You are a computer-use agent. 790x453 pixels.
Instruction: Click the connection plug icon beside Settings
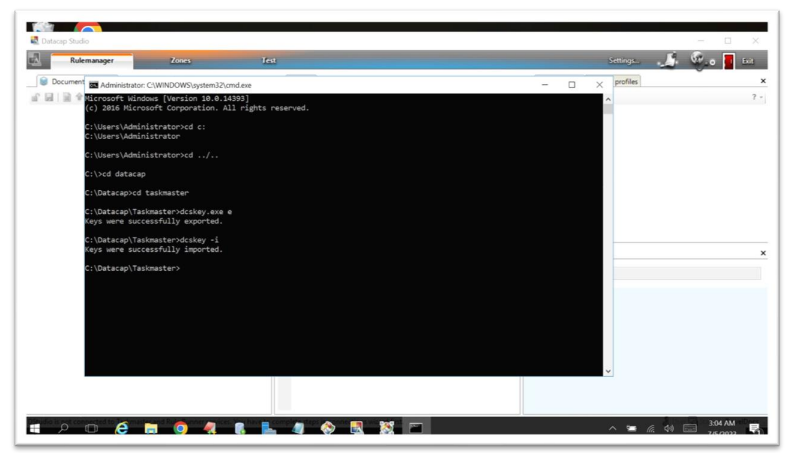click(668, 60)
